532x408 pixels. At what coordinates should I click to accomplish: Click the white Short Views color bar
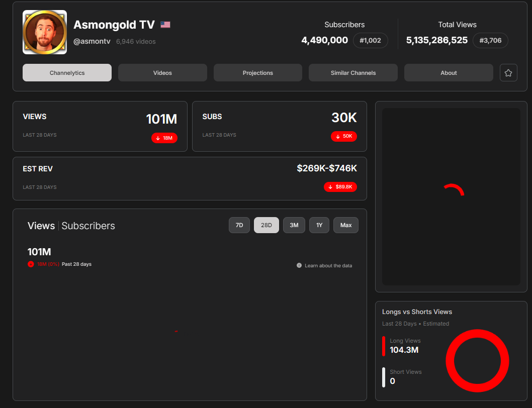[384, 377]
